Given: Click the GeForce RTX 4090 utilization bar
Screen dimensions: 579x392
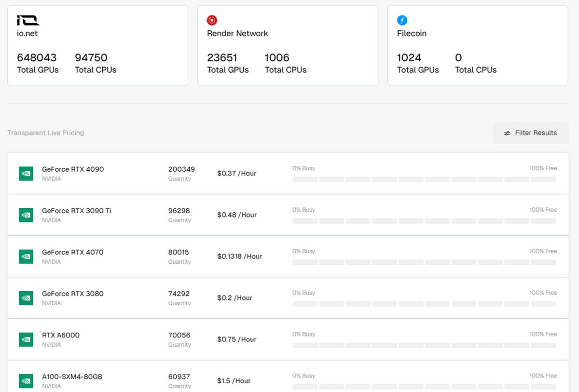Looking at the screenshot, I should coord(425,179).
